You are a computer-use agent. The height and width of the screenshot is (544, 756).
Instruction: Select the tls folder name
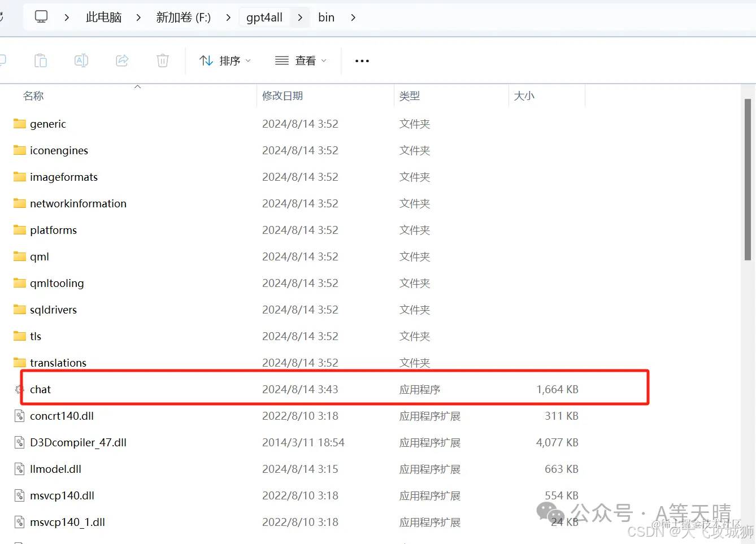pos(36,336)
